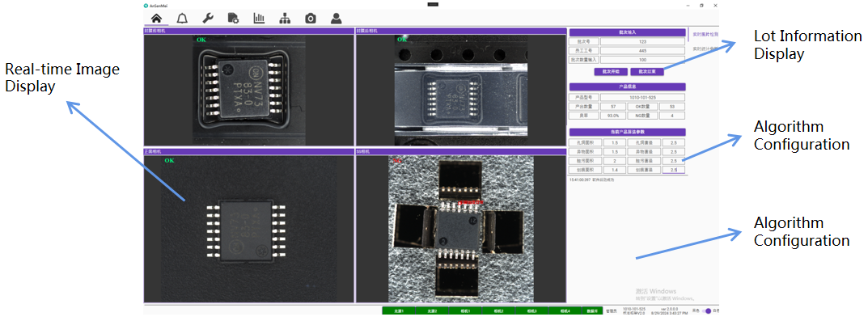Open the home page icon
This screenshot has height=321, width=868.
click(156, 19)
